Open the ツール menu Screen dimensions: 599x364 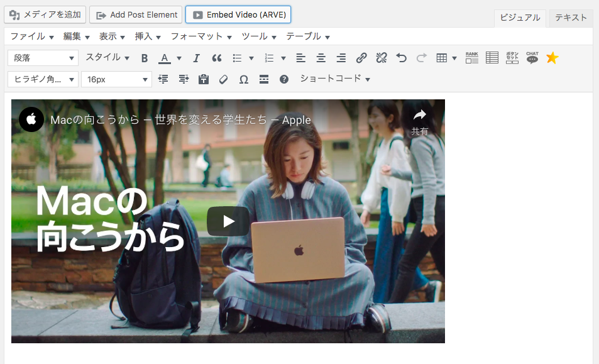pos(259,36)
